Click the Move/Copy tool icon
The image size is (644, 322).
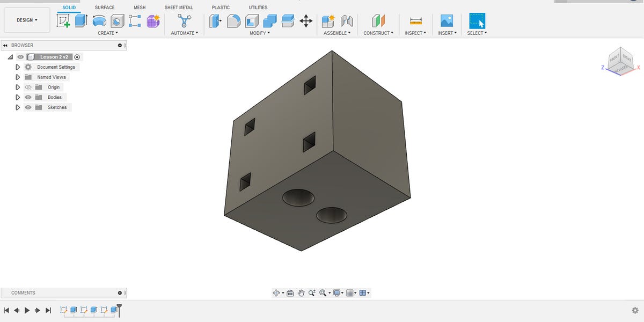pyautogui.click(x=305, y=20)
